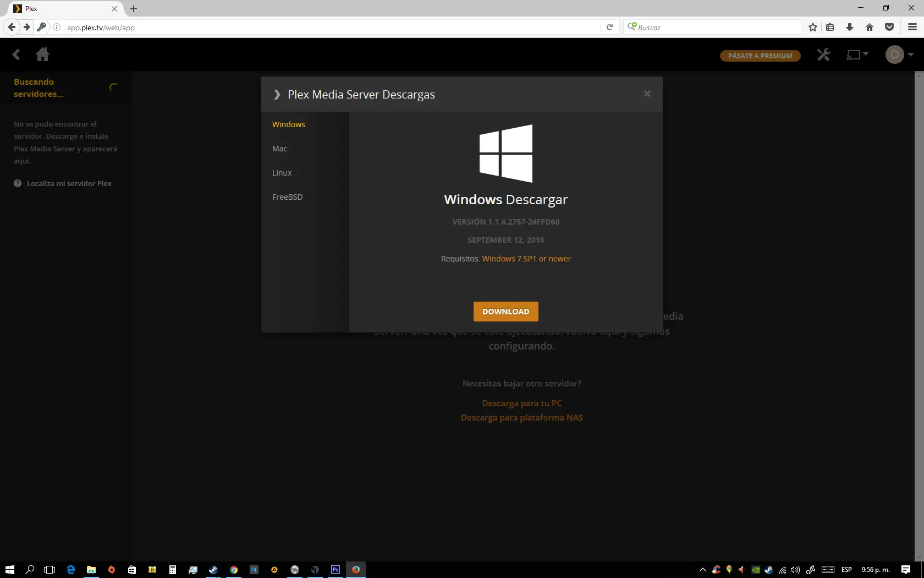Close the Plex Media Server Descargas dialog
The image size is (924, 578).
[x=647, y=94]
